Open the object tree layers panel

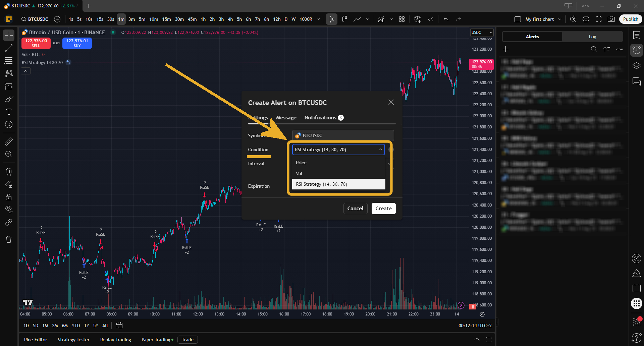click(x=637, y=66)
